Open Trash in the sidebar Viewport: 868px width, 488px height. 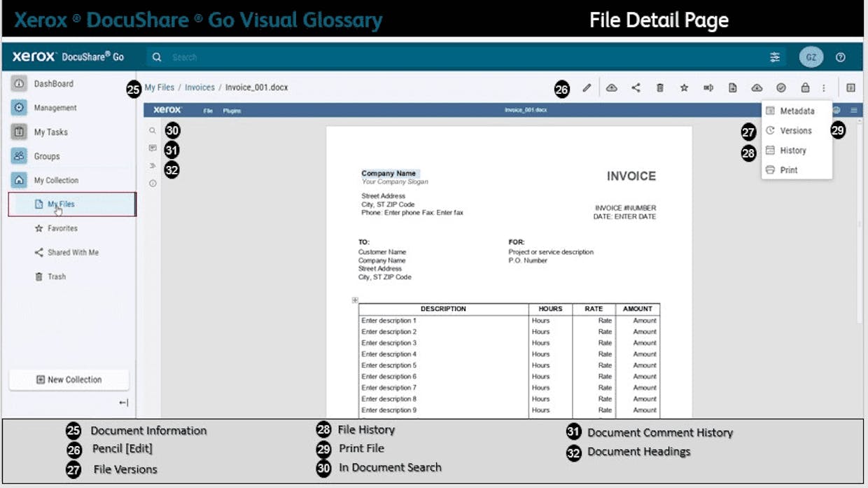click(57, 277)
